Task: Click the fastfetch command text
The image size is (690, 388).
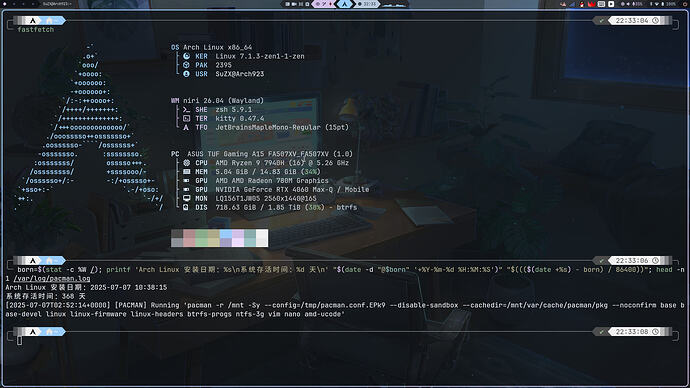Action: 36,29
